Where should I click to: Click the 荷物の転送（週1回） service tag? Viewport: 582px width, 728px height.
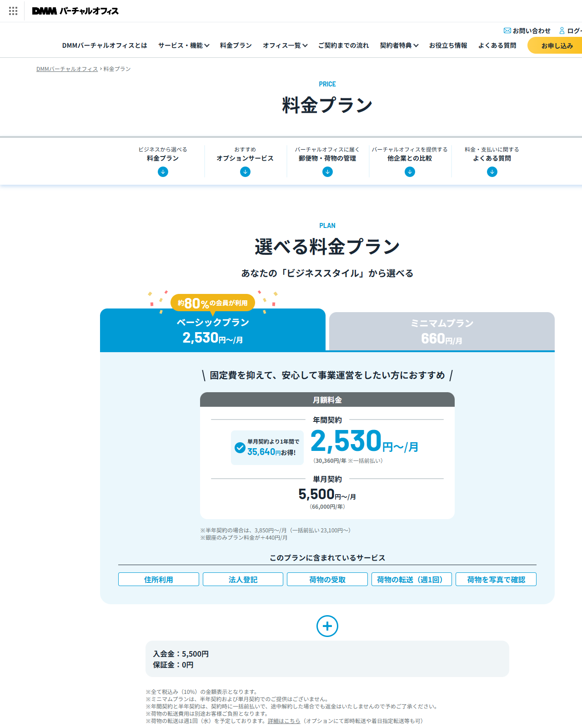[x=411, y=579]
